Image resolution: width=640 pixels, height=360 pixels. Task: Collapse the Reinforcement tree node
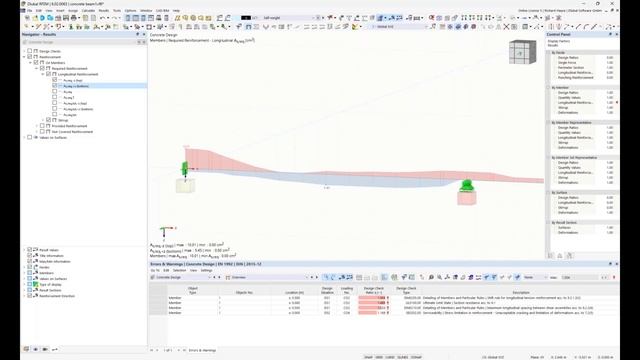coord(24,57)
